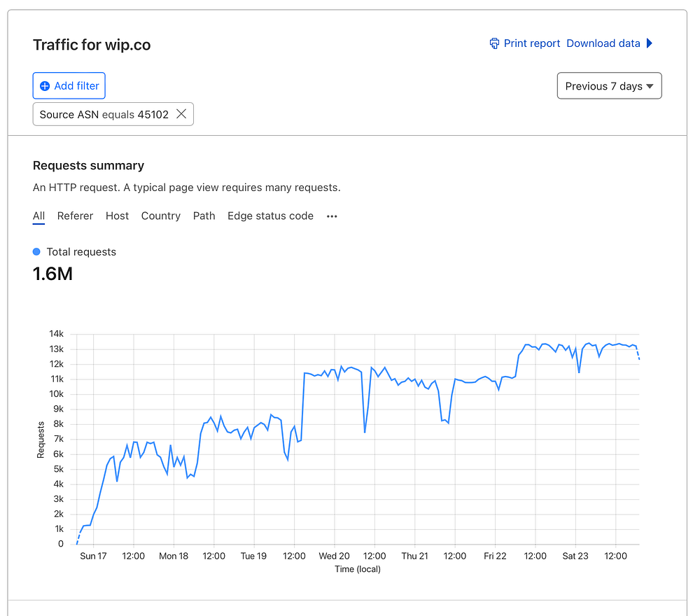700x616 pixels.
Task: Open the more tabs ellipsis menu
Action: coord(332,216)
